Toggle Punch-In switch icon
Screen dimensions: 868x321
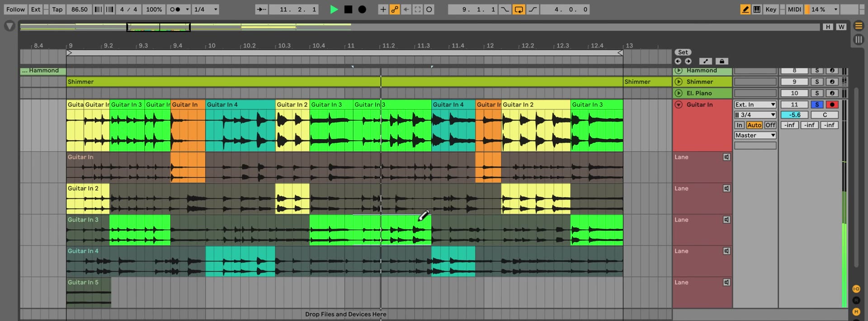tap(505, 9)
